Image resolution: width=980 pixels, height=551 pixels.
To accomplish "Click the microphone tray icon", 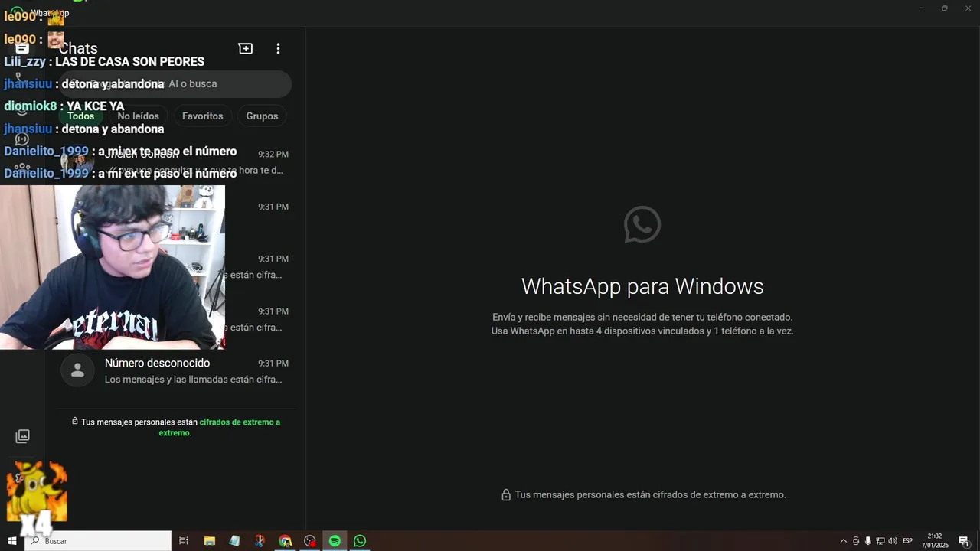I will pos(867,541).
